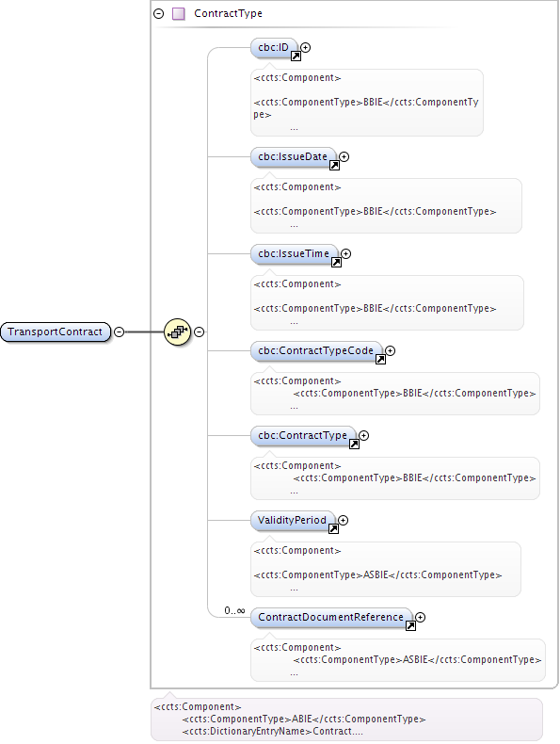560x744 pixels.
Task: Expand the cbc:ContractType element
Action: click(363, 436)
